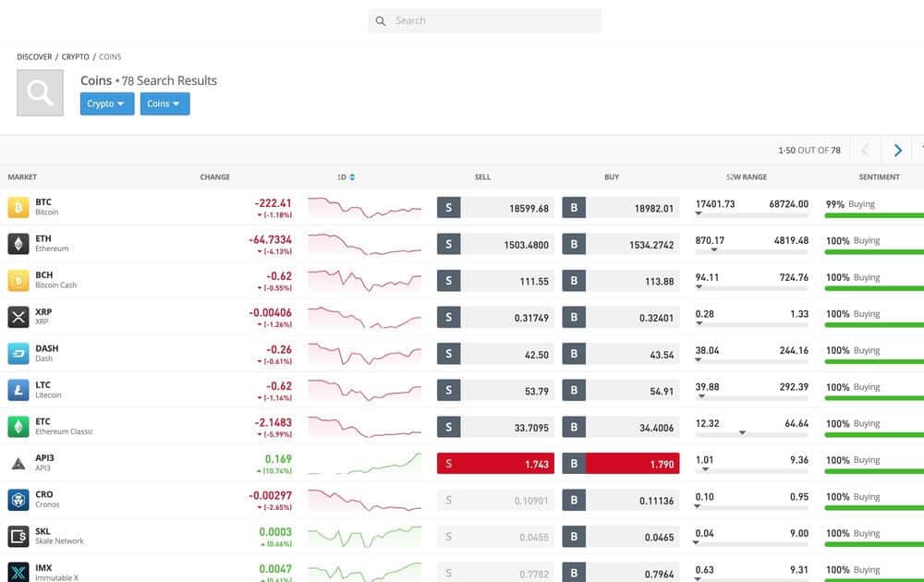Click the Ethereum ETH coin icon
The width and height of the screenshot is (924, 582).
coord(18,244)
